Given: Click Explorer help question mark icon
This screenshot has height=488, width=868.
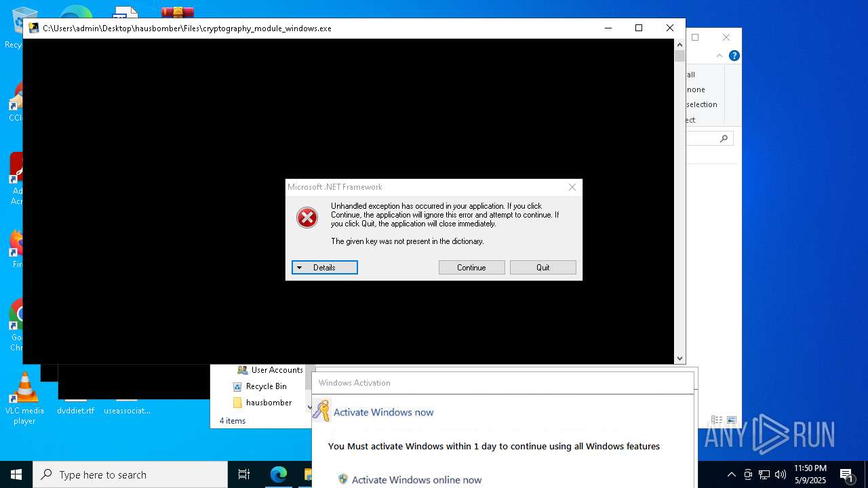Looking at the screenshot, I should pos(734,56).
